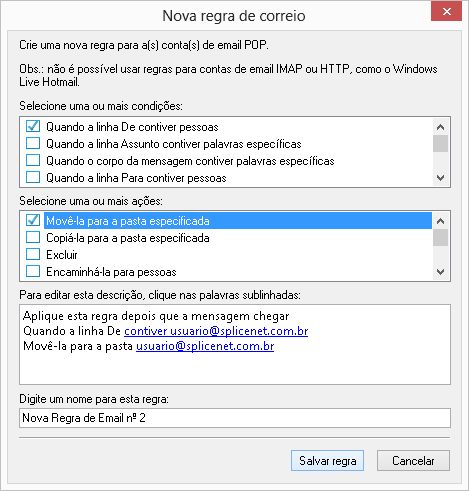469x491 pixels.
Task: Click conditions list scroll down arrow
Action: pos(440,178)
